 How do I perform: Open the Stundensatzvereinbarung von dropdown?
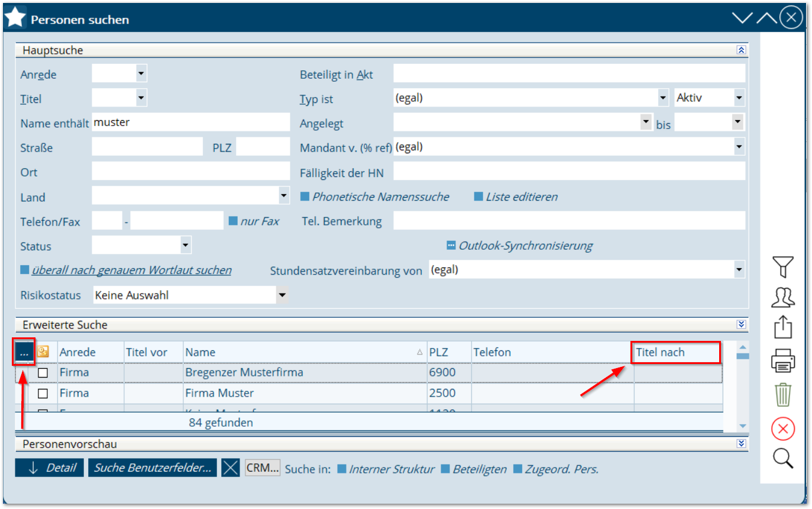point(739,269)
